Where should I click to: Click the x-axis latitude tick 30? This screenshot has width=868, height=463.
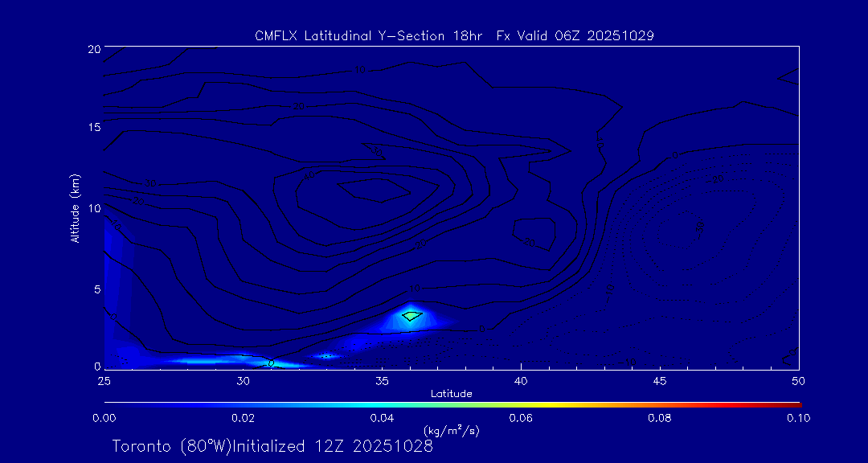pyautogui.click(x=243, y=381)
